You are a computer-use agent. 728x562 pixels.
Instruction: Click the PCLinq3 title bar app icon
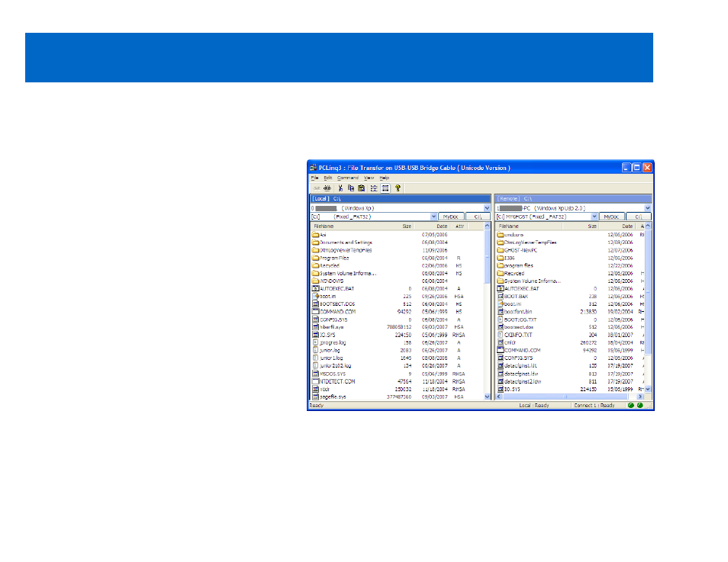click(314, 168)
